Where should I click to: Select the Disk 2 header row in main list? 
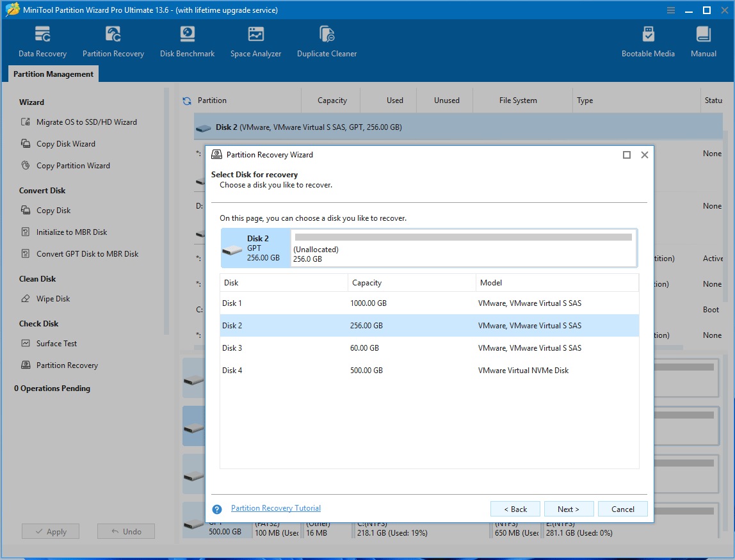tap(458, 127)
